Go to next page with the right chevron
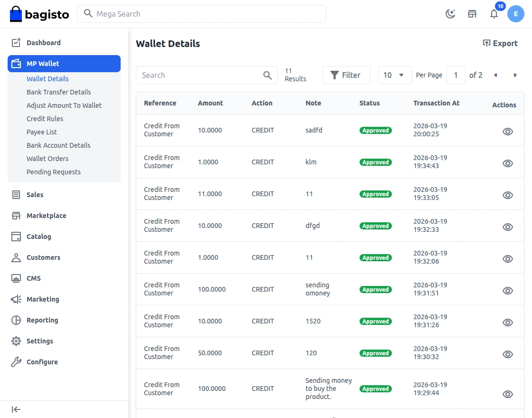532x418 pixels. tap(515, 75)
